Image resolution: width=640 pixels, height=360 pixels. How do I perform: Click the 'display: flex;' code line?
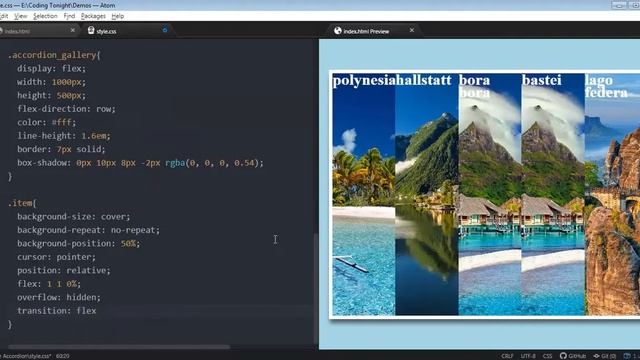[51, 69]
